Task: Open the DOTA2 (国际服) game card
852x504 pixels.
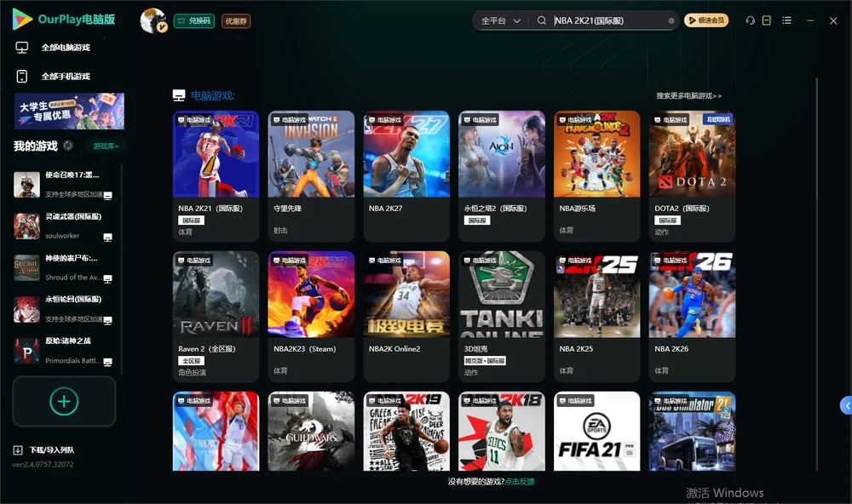Action: point(692,176)
